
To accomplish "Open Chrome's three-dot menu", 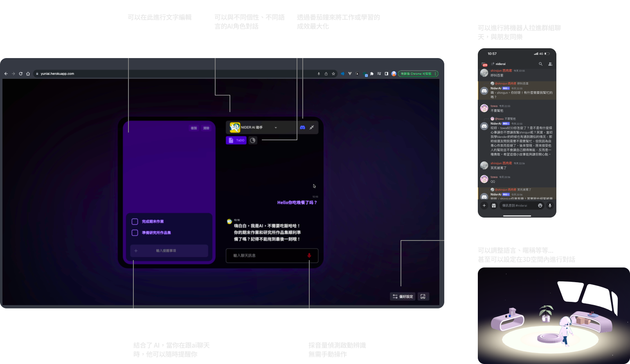I will click(x=435, y=74).
